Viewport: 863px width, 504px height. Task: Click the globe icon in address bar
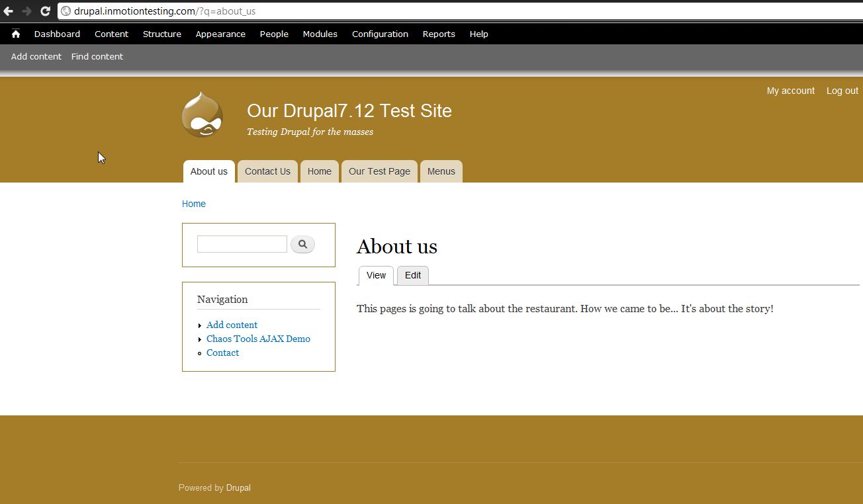pyautogui.click(x=66, y=11)
